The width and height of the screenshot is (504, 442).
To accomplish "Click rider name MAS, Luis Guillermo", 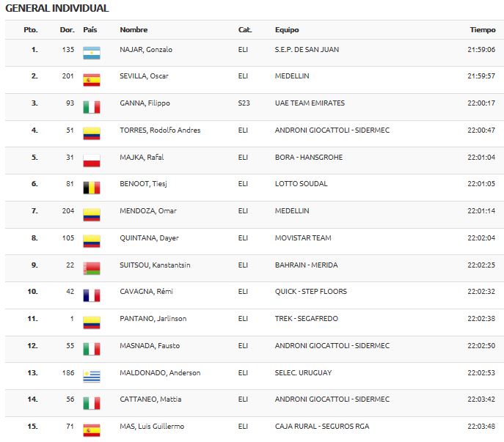I will [152, 427].
